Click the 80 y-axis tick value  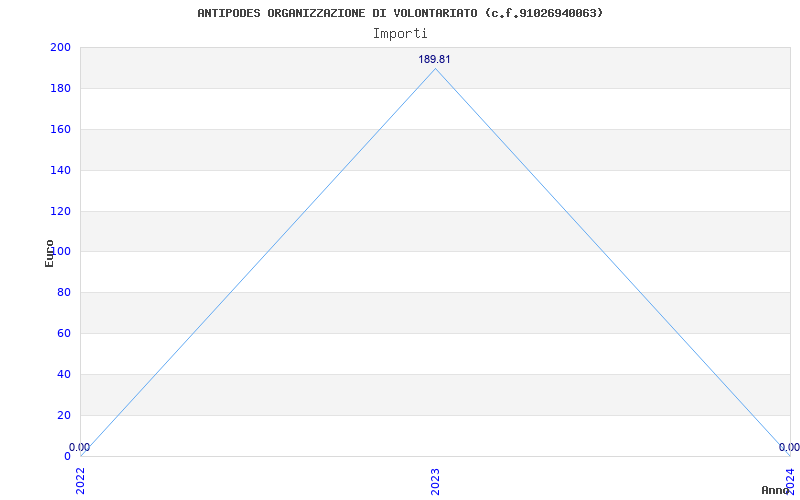click(64, 292)
